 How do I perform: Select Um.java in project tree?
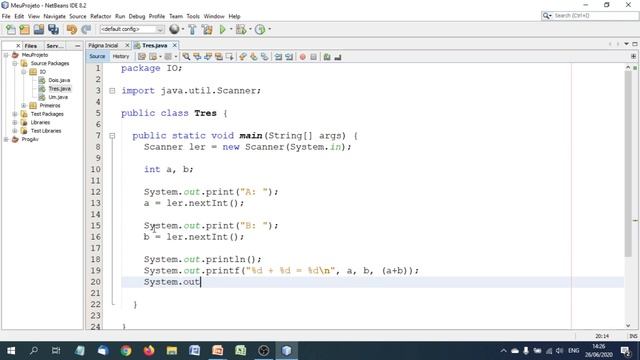coord(58,97)
